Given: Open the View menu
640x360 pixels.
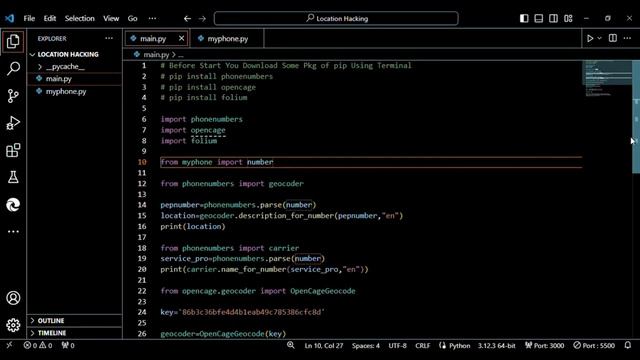Looking at the screenshot, I should point(111,18).
